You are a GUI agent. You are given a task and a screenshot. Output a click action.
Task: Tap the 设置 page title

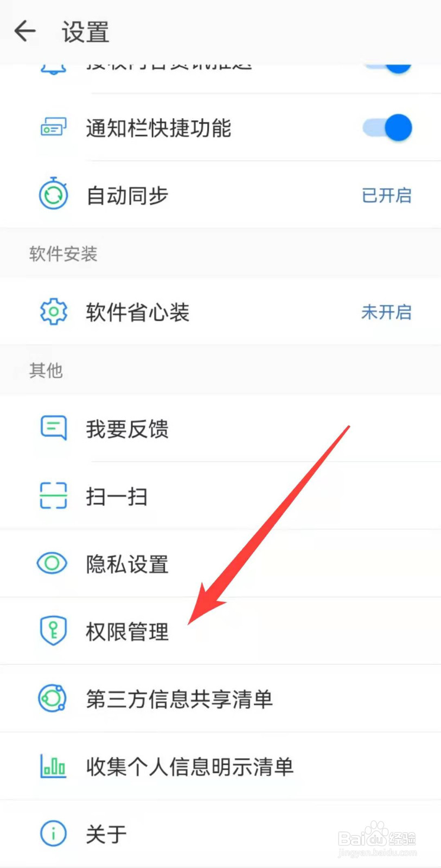85,32
